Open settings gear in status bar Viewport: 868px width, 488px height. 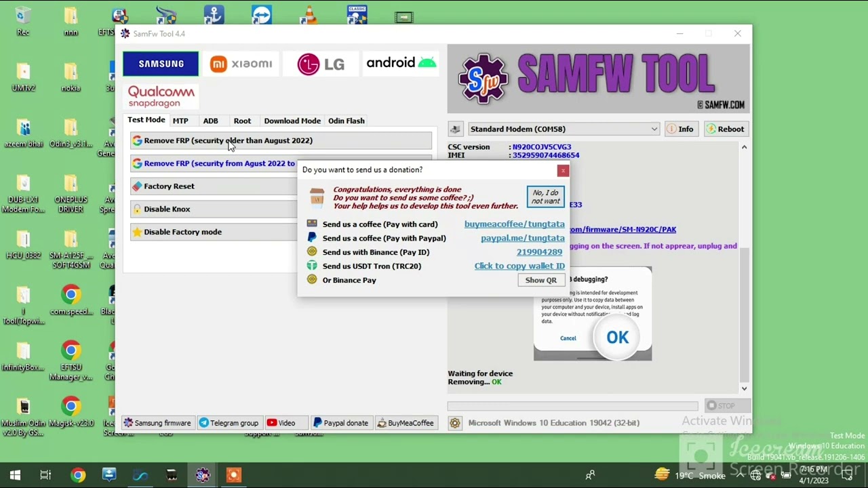pos(455,423)
